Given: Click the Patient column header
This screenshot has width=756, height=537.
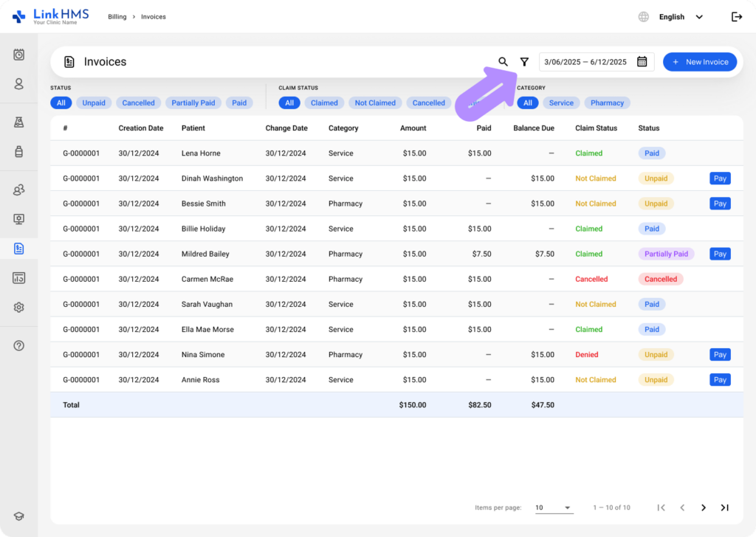Looking at the screenshot, I should point(193,128).
